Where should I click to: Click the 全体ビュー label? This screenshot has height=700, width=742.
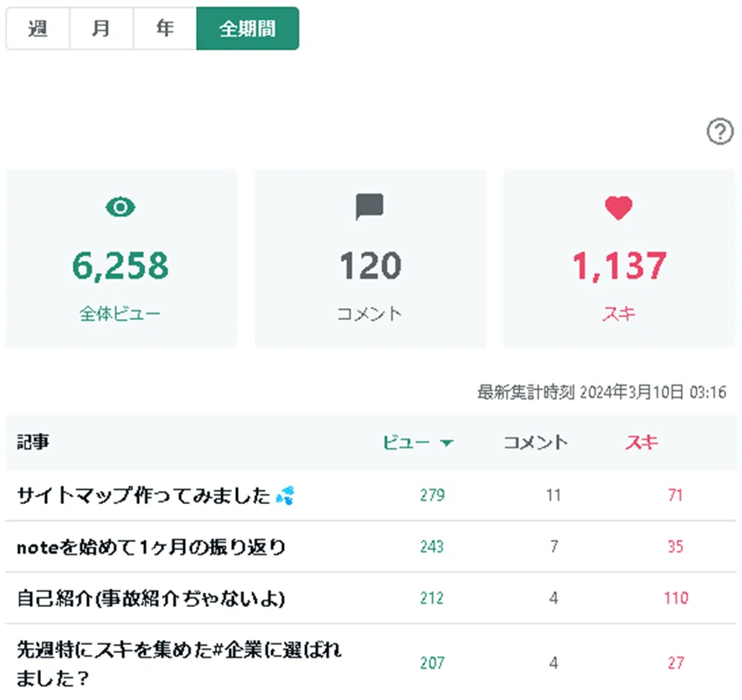click(121, 314)
